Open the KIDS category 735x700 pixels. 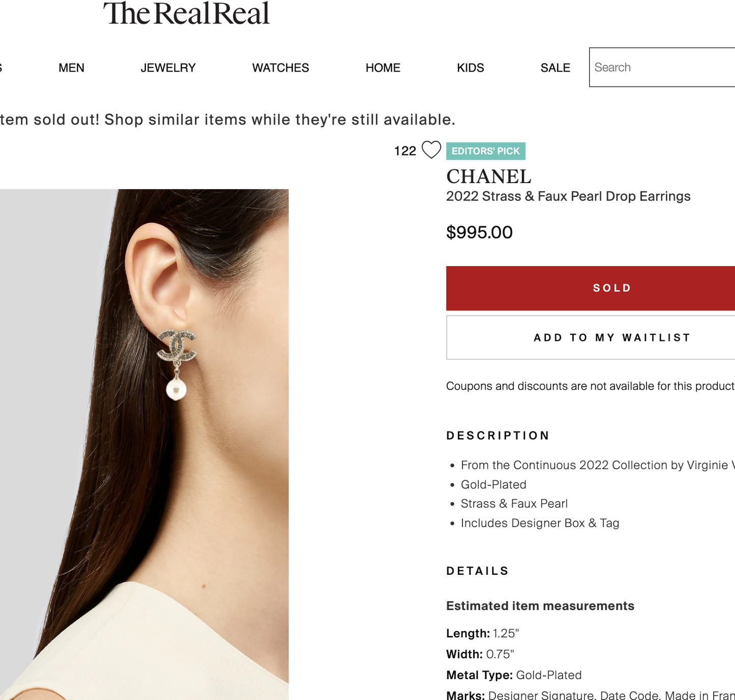pos(471,68)
